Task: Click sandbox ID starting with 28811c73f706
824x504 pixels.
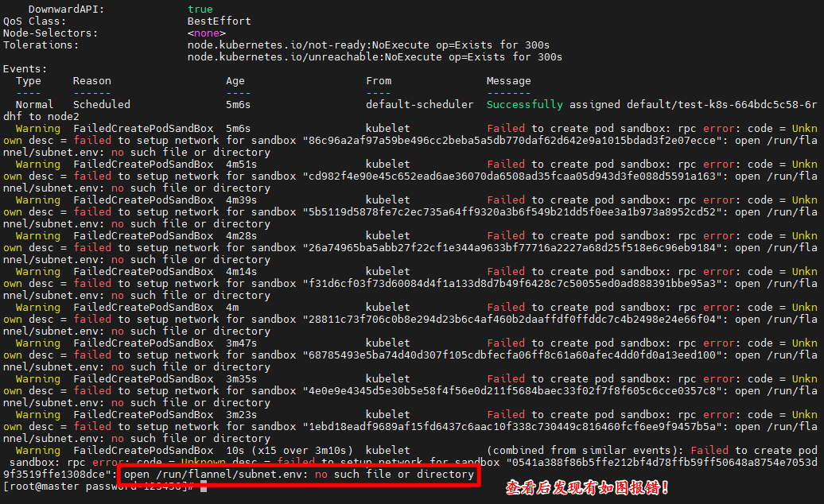Action: (x=512, y=319)
